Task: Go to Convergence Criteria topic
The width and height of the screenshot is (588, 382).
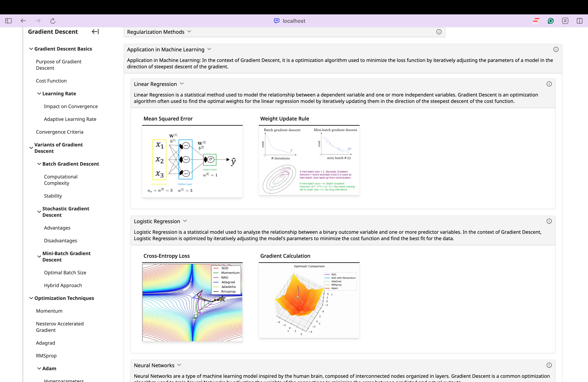Action: pyautogui.click(x=60, y=132)
